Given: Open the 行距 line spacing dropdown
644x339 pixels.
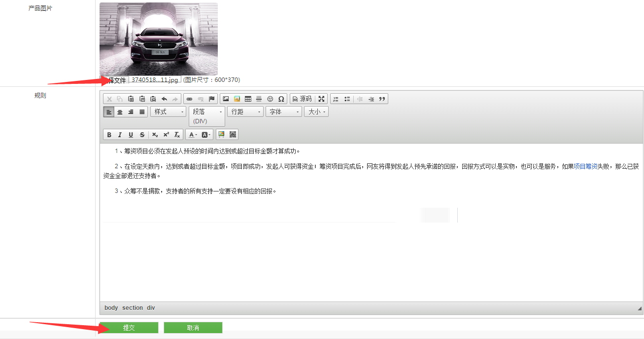Looking at the screenshot, I should click(245, 112).
